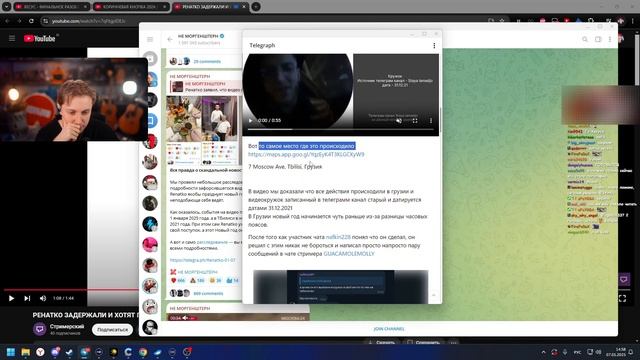Open Yandex browser from taskbar
The image size is (640, 360).
[x=40, y=352]
